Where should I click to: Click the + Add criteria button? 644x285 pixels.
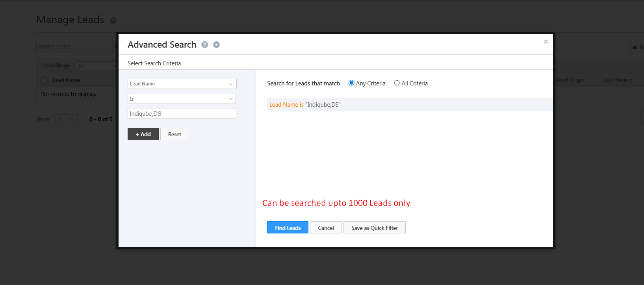[x=143, y=134]
